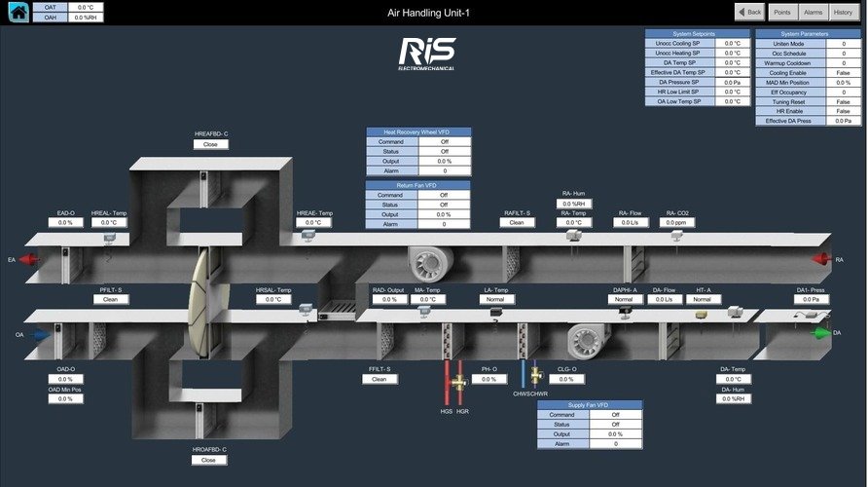Click the HREAFBD-C Close status field

[210, 144]
